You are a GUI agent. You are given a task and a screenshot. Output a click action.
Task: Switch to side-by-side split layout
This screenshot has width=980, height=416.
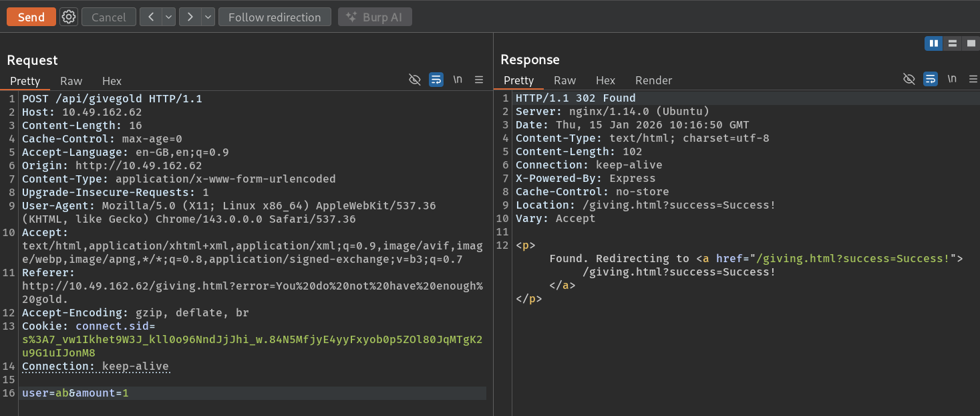coord(934,43)
